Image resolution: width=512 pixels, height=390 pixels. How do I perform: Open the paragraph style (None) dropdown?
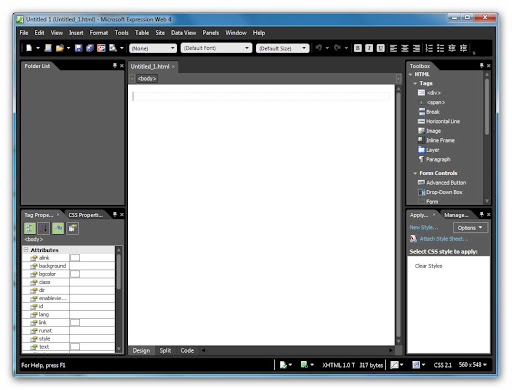point(153,48)
